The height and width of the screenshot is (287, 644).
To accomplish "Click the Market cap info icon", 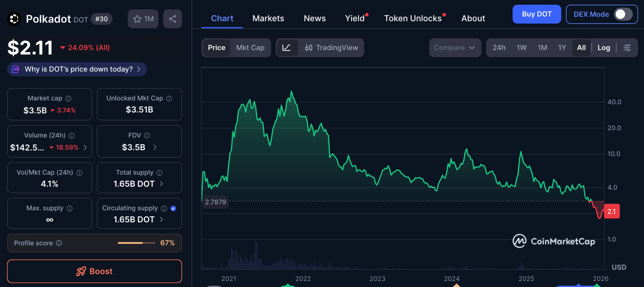I will 68,99.
